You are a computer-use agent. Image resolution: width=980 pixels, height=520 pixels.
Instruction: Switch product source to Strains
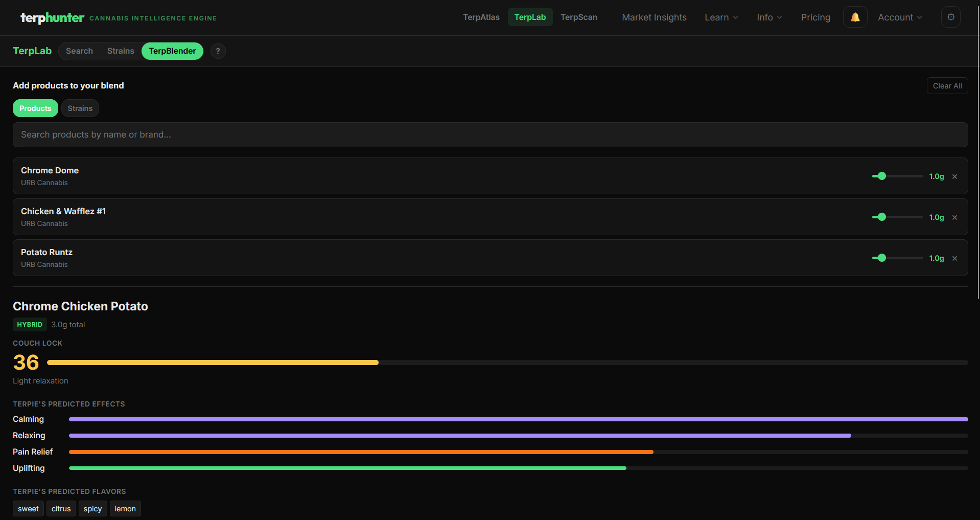coord(80,108)
